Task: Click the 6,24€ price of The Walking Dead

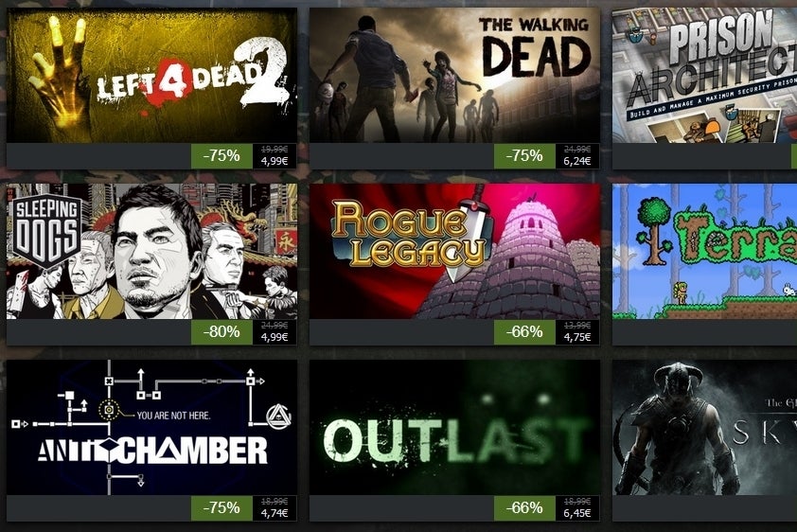Action: [576, 161]
